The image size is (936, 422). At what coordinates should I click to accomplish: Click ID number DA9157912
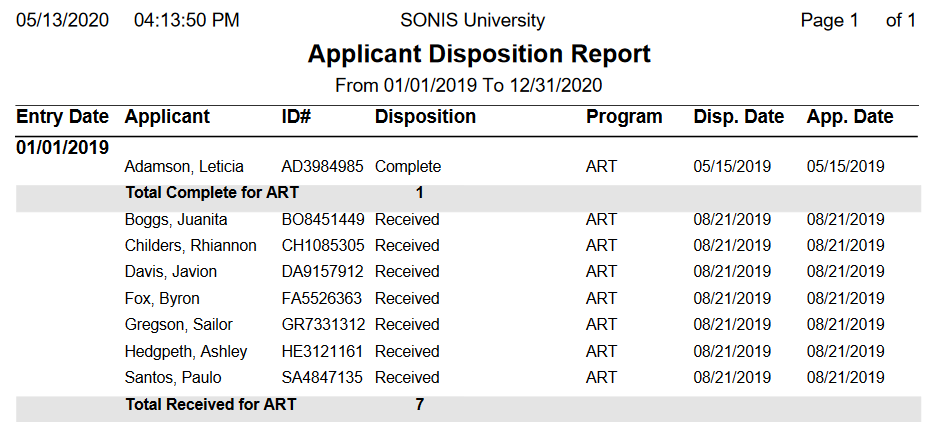pos(322,272)
